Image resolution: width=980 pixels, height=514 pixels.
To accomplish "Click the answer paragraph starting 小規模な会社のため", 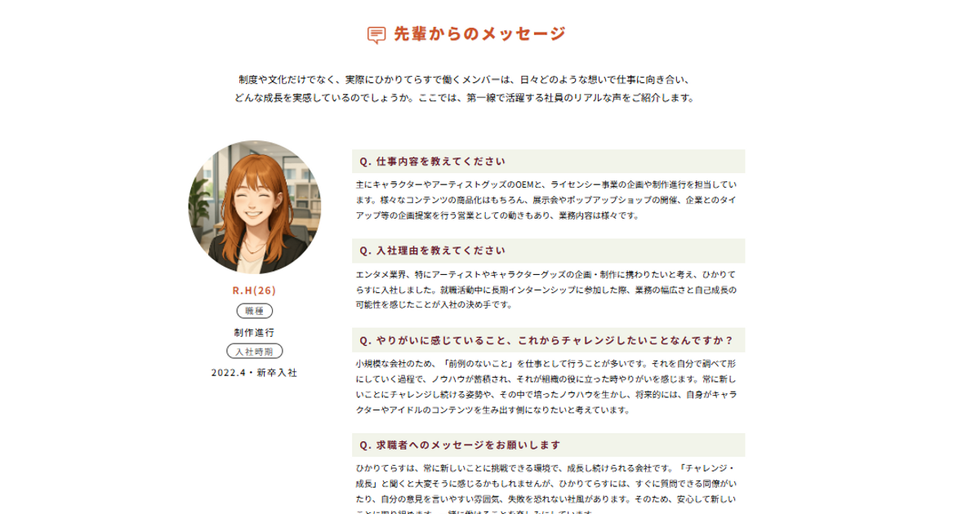I will tap(547, 388).
